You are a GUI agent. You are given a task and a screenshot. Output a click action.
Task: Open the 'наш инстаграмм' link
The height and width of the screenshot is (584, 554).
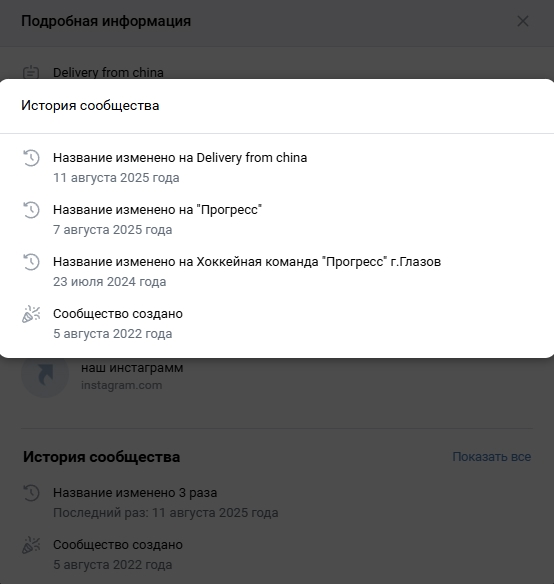coord(132,368)
